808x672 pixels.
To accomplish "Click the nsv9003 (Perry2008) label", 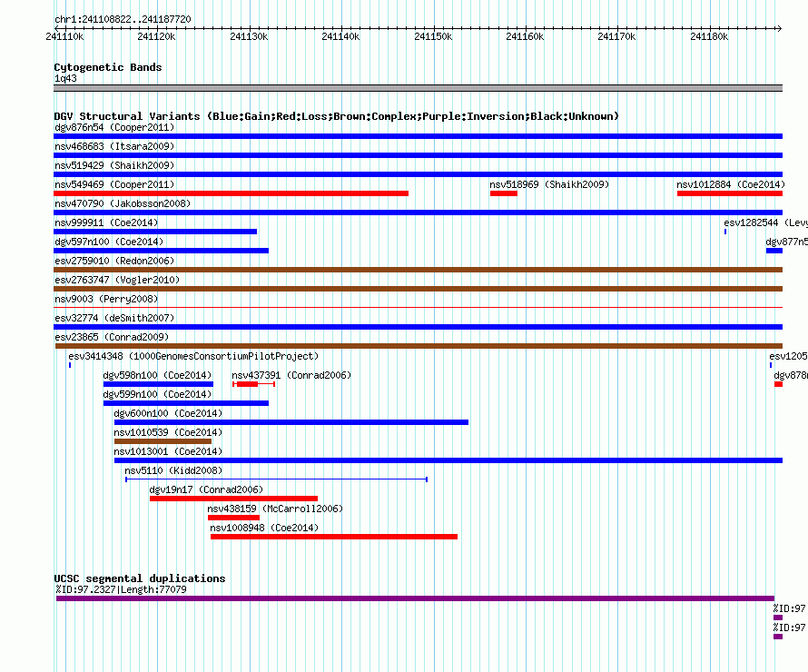I will click(106, 299).
